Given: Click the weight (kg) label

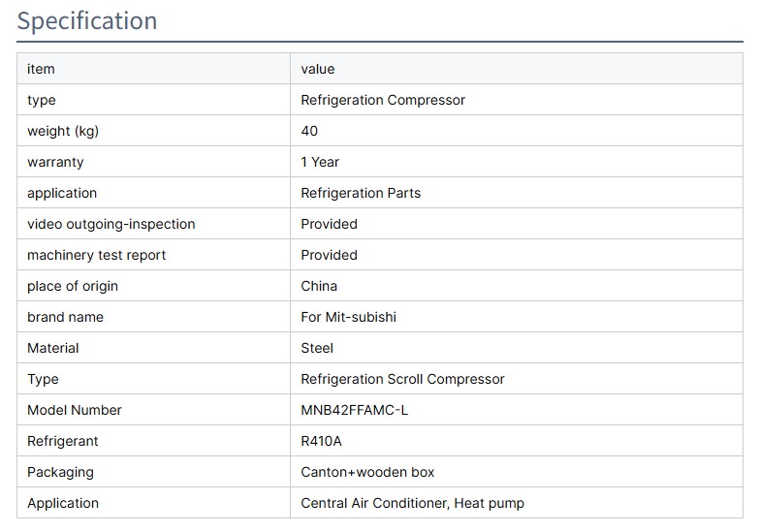Looking at the screenshot, I should coord(63,131).
